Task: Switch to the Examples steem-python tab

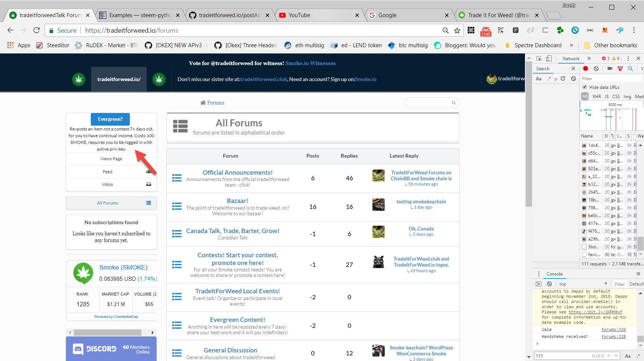Action: pos(140,15)
